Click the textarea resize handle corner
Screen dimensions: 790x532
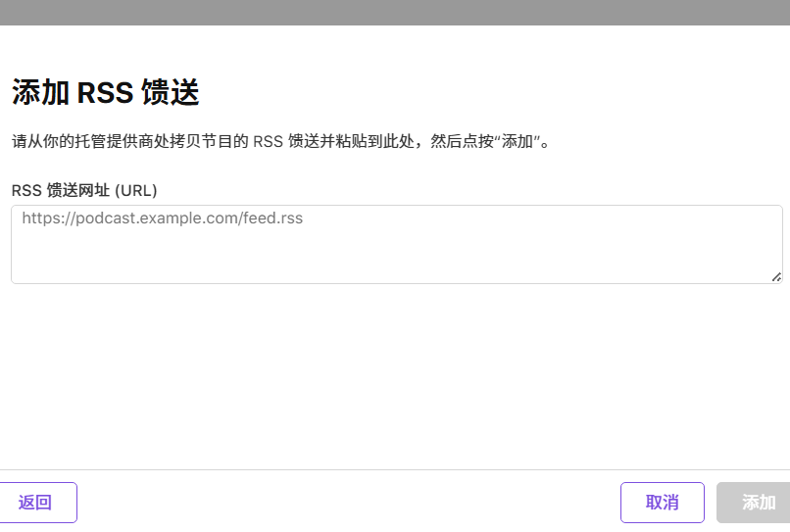776,277
